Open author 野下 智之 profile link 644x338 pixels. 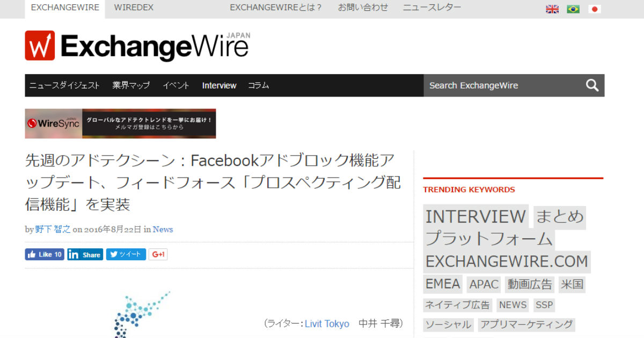pos(53,229)
